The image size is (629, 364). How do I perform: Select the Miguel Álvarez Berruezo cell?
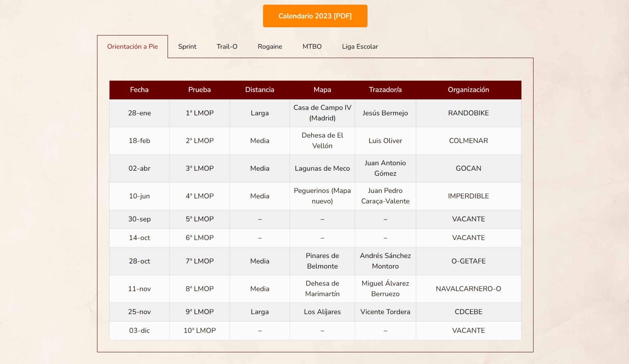(x=385, y=289)
